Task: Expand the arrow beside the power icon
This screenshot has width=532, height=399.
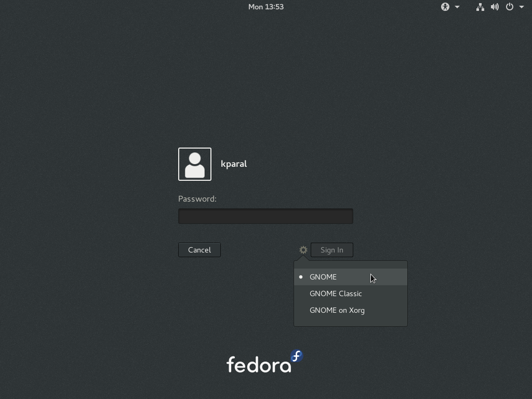Action: coord(522,7)
